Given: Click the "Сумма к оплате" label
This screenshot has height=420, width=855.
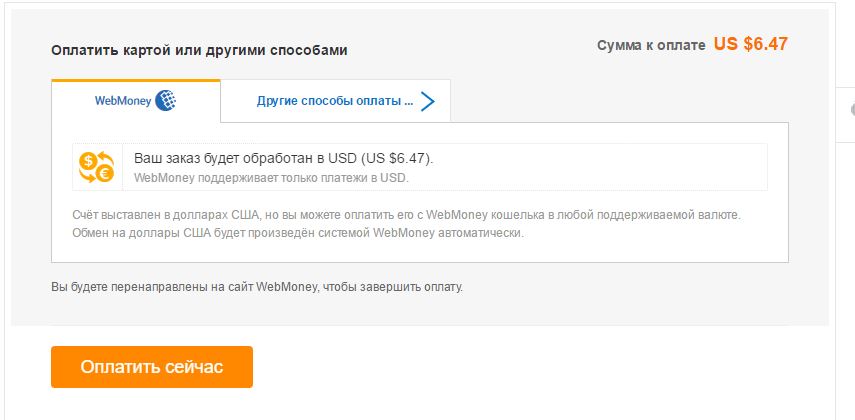Looking at the screenshot, I should pyautogui.click(x=651, y=46).
